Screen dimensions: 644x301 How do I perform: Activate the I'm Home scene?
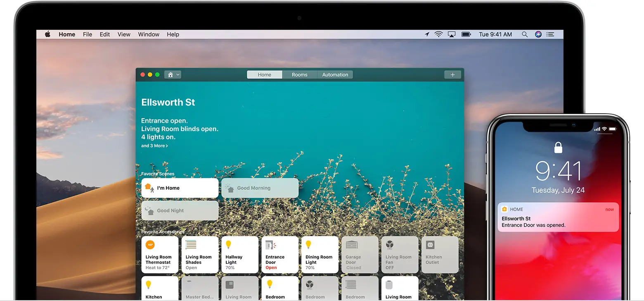(x=180, y=188)
